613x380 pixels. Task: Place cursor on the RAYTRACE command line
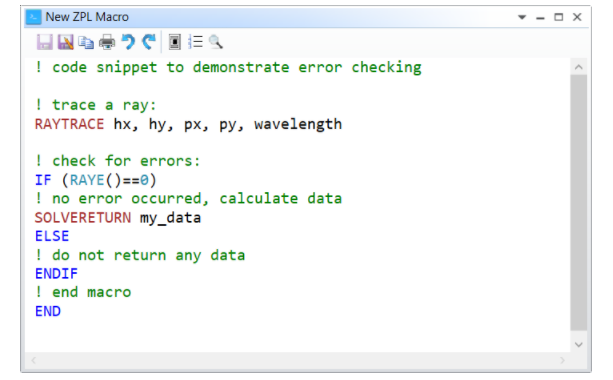[x=188, y=124]
